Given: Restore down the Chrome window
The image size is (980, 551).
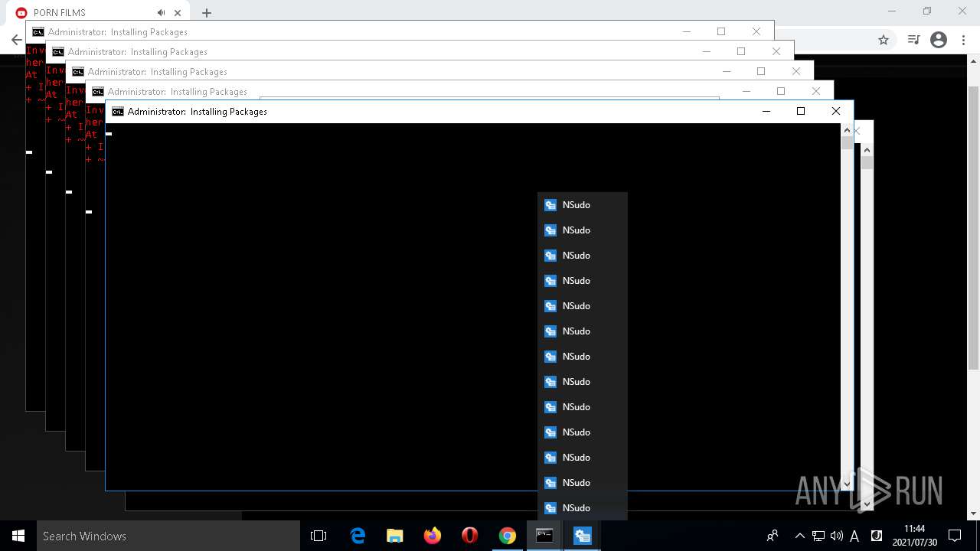Looking at the screenshot, I should tap(927, 11).
